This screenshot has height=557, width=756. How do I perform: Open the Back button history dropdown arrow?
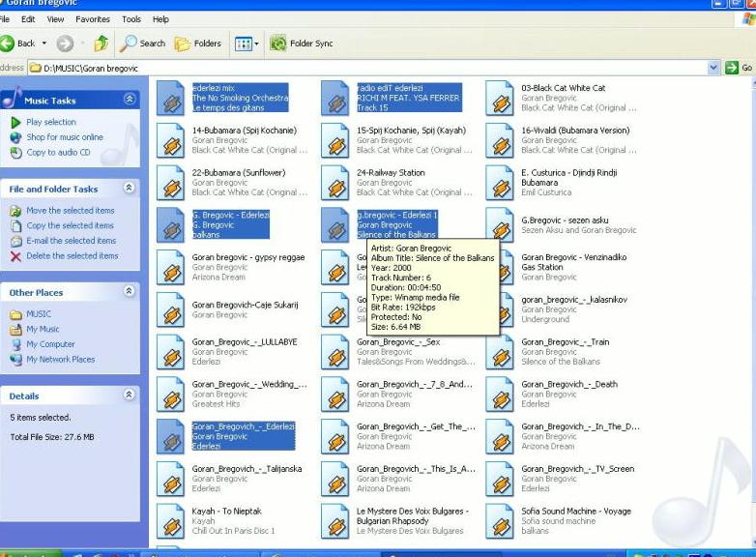44,44
